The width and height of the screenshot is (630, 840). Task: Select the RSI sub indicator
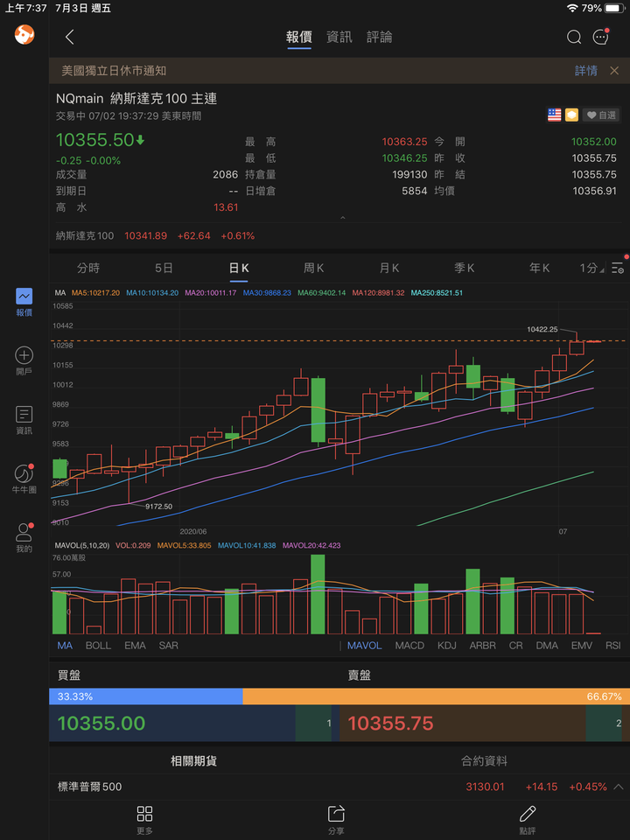[x=612, y=646]
